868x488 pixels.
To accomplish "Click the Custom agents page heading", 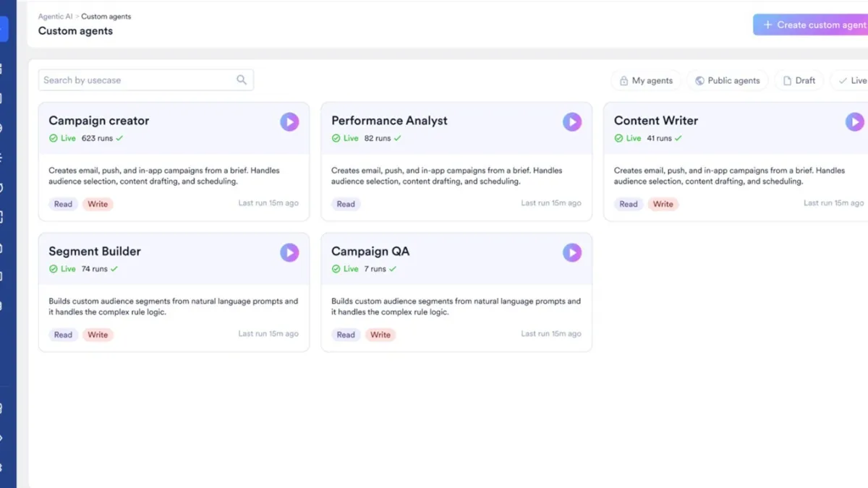I will click(x=75, y=31).
